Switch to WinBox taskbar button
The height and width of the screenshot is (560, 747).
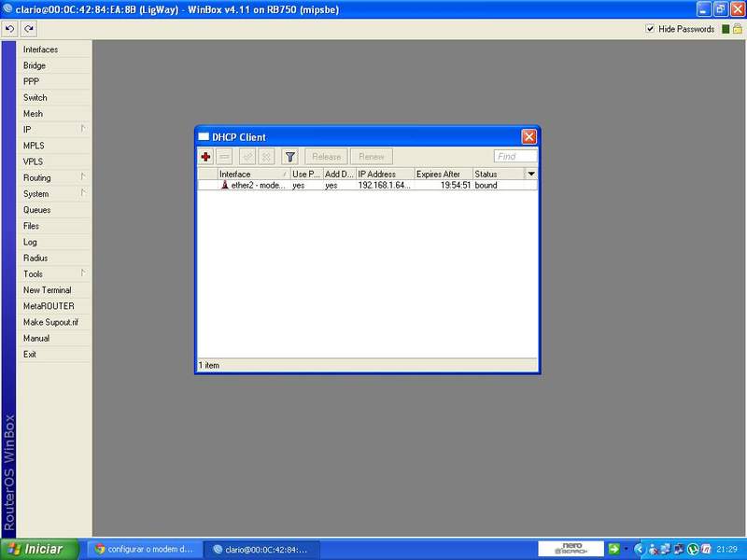pyautogui.click(x=261, y=549)
